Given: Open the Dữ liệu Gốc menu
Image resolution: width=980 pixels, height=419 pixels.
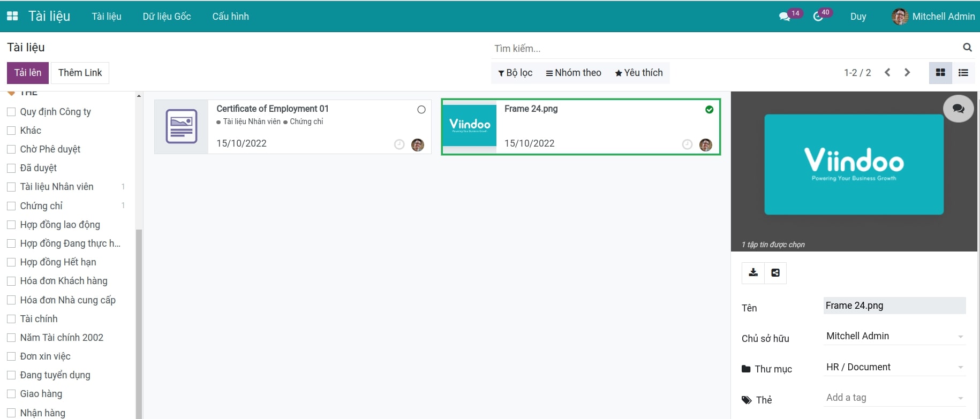Looking at the screenshot, I should tap(167, 17).
